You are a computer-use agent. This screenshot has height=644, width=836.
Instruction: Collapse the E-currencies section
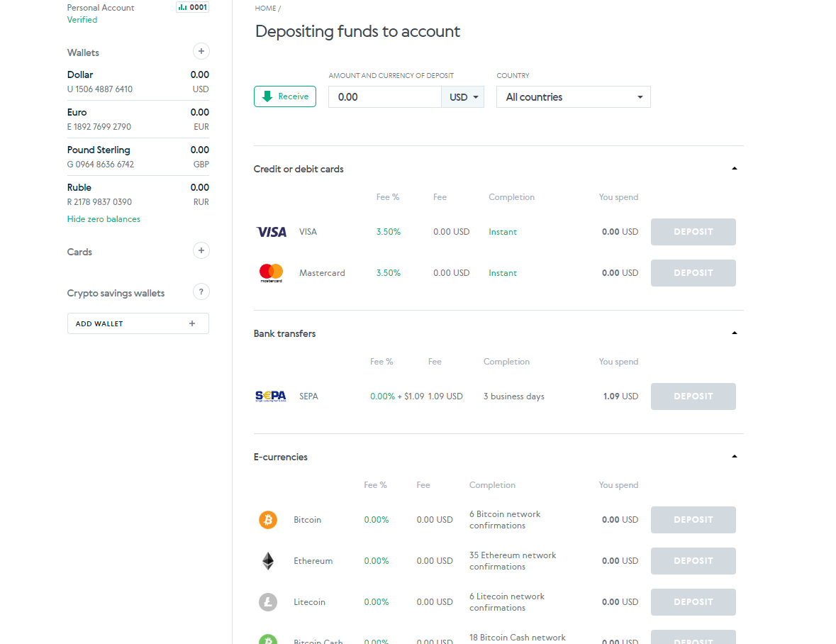(734, 457)
